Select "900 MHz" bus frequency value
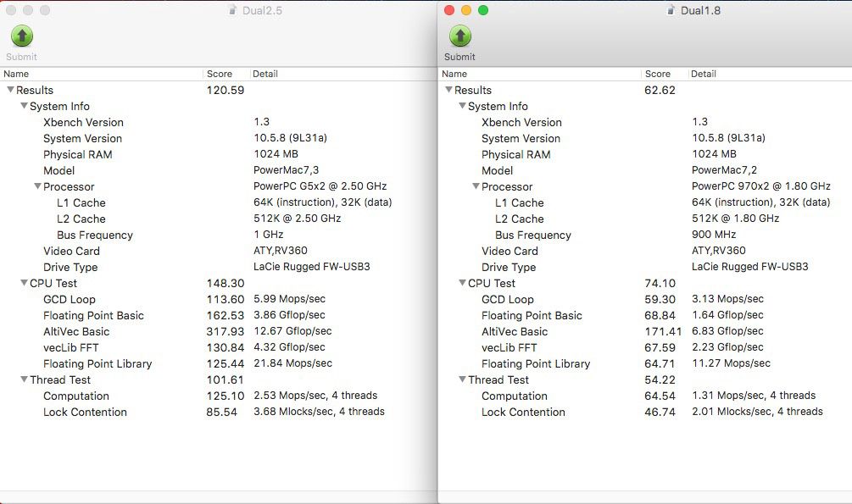Screen dimensions: 852x504 click(x=714, y=235)
